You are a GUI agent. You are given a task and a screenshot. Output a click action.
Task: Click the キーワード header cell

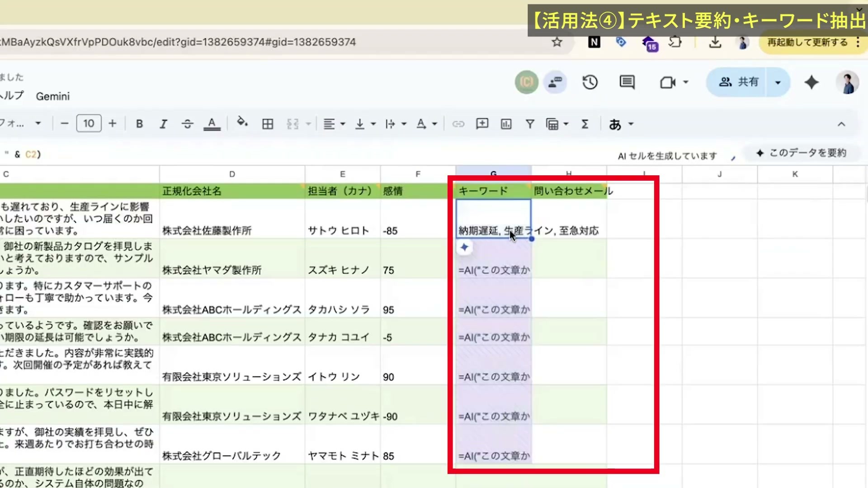click(x=493, y=191)
